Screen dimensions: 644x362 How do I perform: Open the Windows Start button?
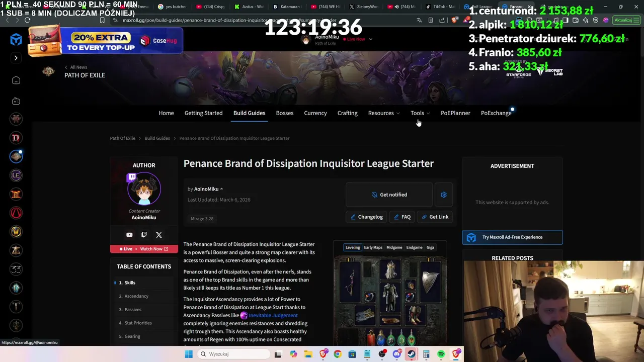(189, 354)
